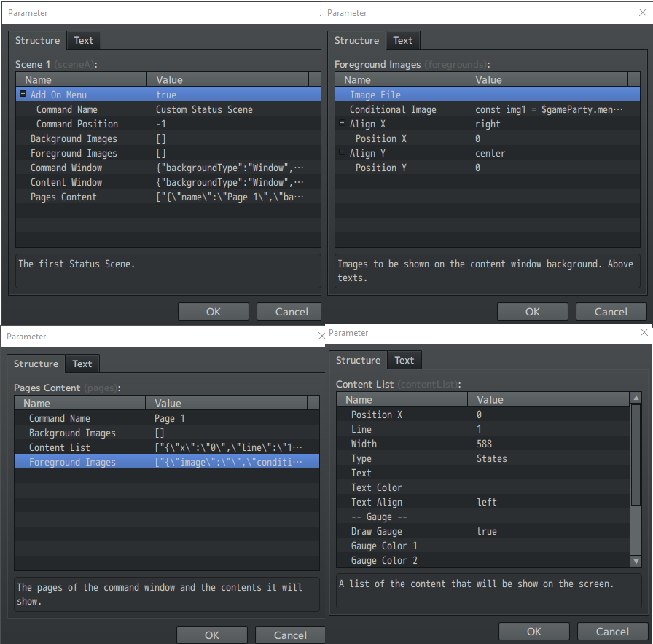Select Position X row in Foreground Images
Screen dimensions: 653x644
click(x=488, y=138)
